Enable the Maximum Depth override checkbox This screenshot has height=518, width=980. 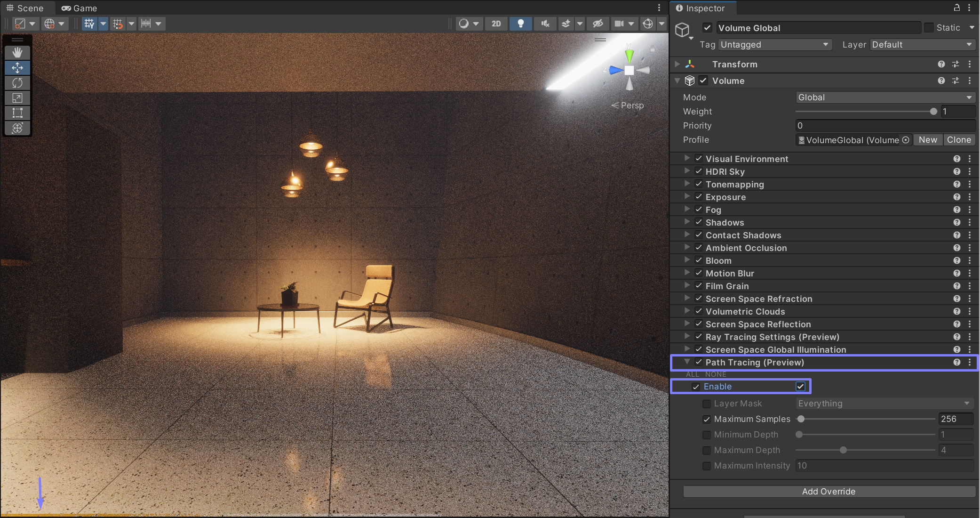pos(707,450)
